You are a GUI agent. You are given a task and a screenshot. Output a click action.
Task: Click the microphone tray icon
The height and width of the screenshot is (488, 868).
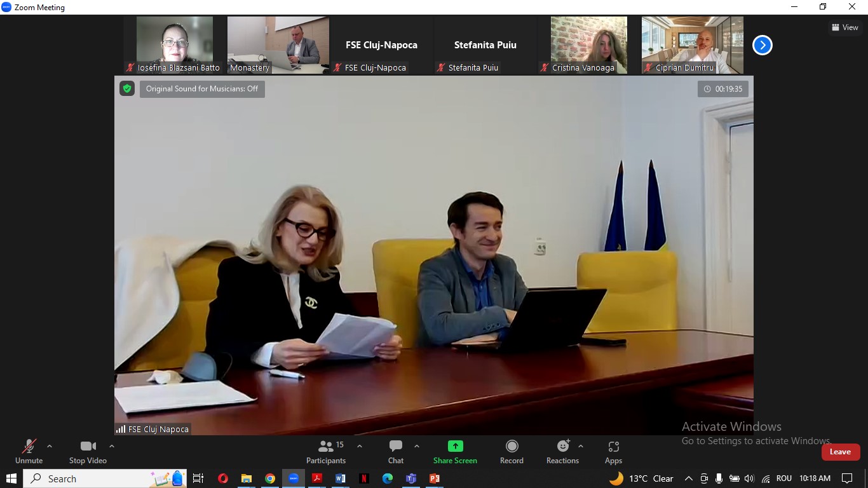719,478
